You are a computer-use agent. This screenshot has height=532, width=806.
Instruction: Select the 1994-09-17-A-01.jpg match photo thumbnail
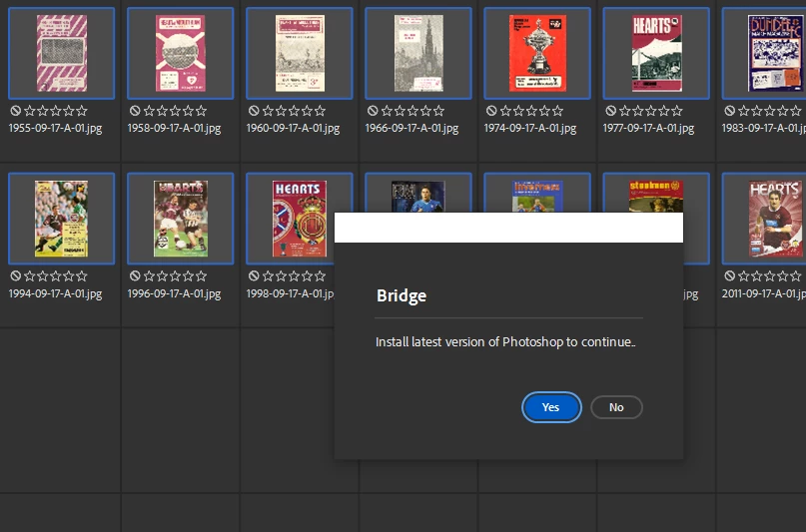coord(61,219)
